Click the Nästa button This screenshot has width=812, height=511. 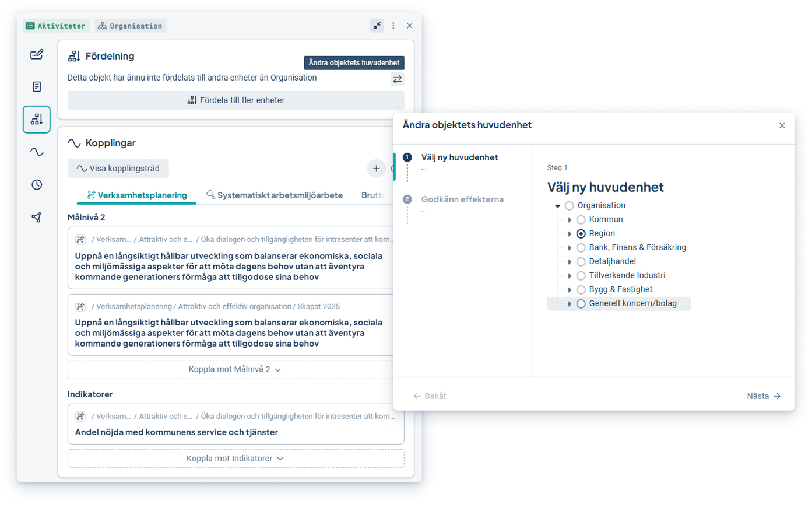[x=763, y=396]
